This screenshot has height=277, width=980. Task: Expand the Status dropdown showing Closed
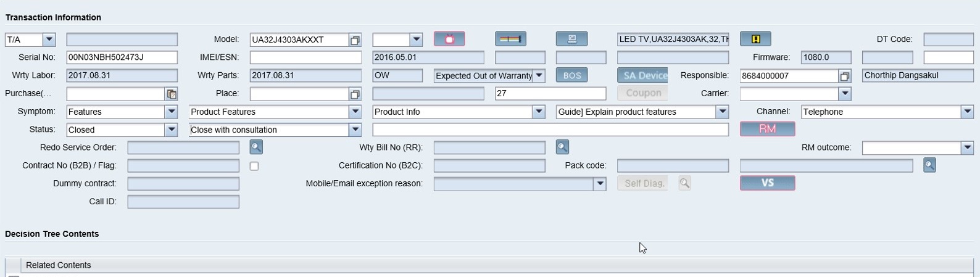pos(172,130)
